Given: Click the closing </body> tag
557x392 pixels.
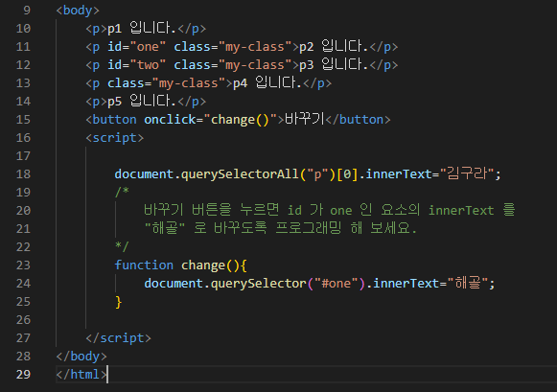Looking at the screenshot, I should pos(81,357).
